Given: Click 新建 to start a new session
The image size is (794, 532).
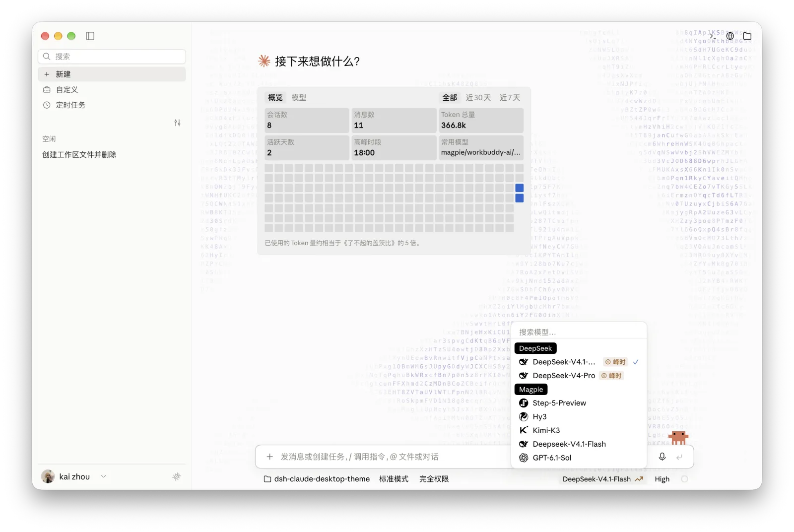Looking at the screenshot, I should point(112,74).
